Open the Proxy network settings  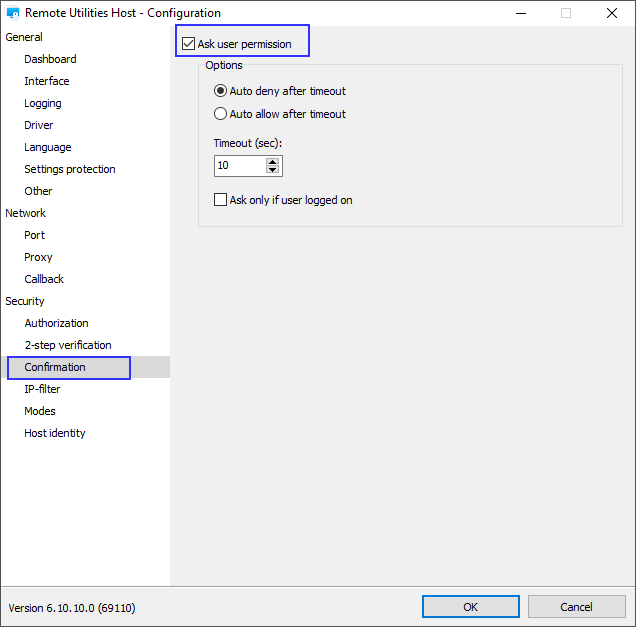tap(39, 257)
